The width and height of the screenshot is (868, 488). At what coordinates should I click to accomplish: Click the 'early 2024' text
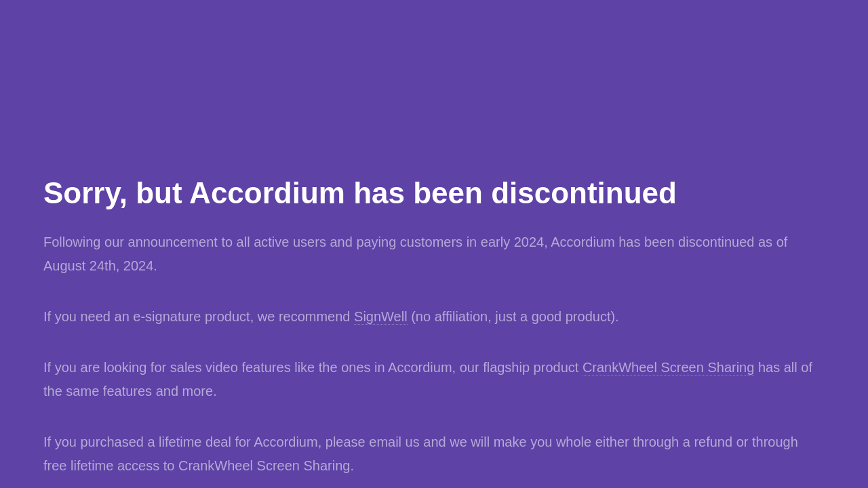click(512, 242)
